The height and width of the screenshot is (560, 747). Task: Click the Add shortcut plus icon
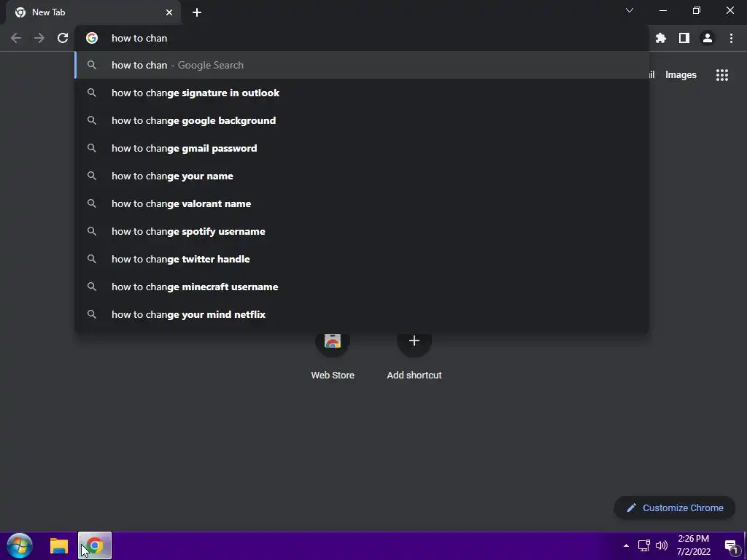coord(414,341)
